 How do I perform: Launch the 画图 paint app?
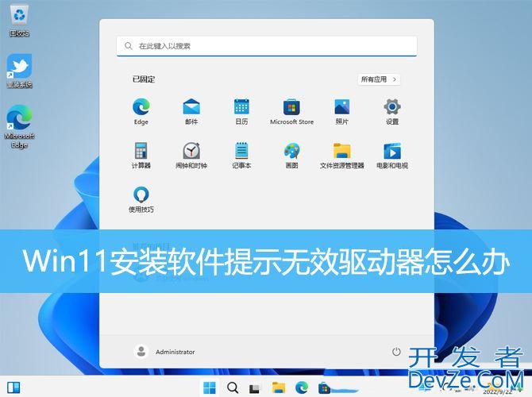[x=291, y=156]
